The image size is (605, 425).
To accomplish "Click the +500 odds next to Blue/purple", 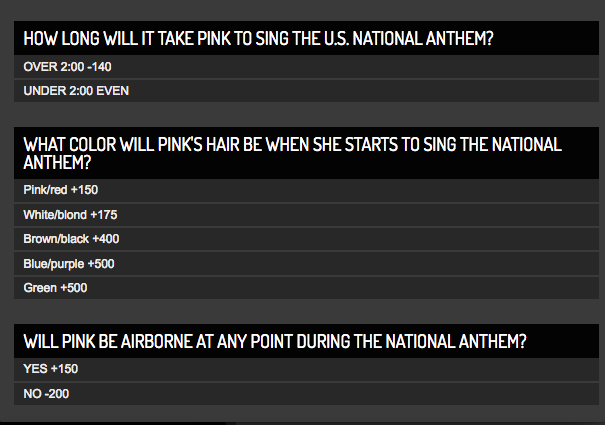I will click(x=101, y=264).
